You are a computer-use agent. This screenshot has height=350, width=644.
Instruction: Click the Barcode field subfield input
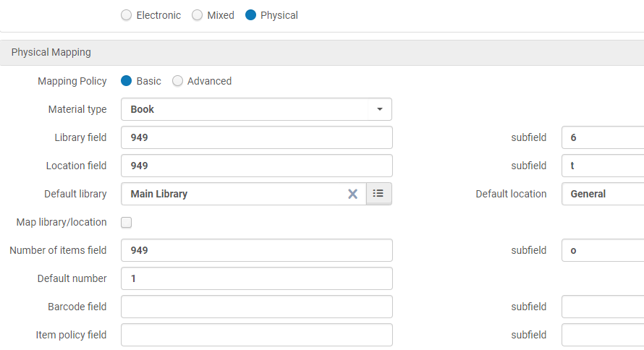coord(603,307)
